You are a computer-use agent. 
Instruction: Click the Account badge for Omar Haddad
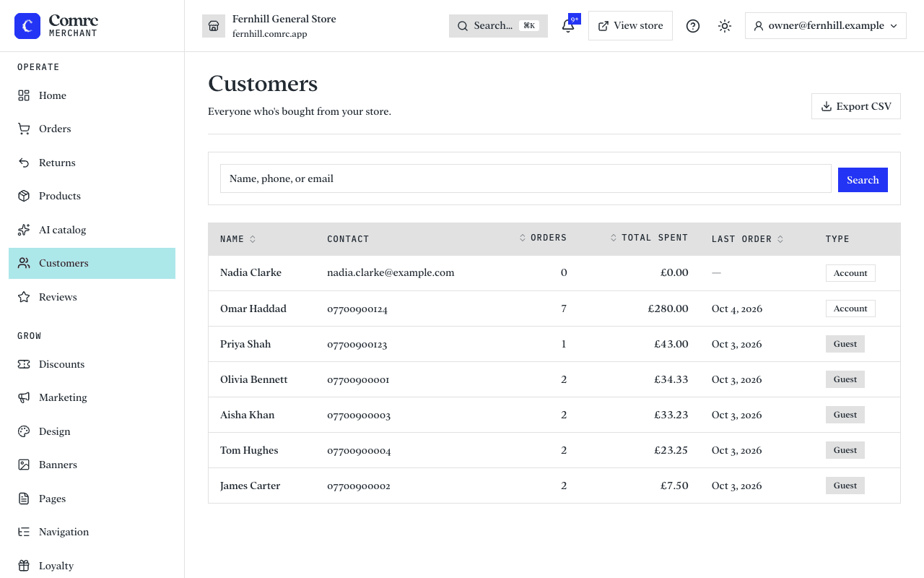850,309
